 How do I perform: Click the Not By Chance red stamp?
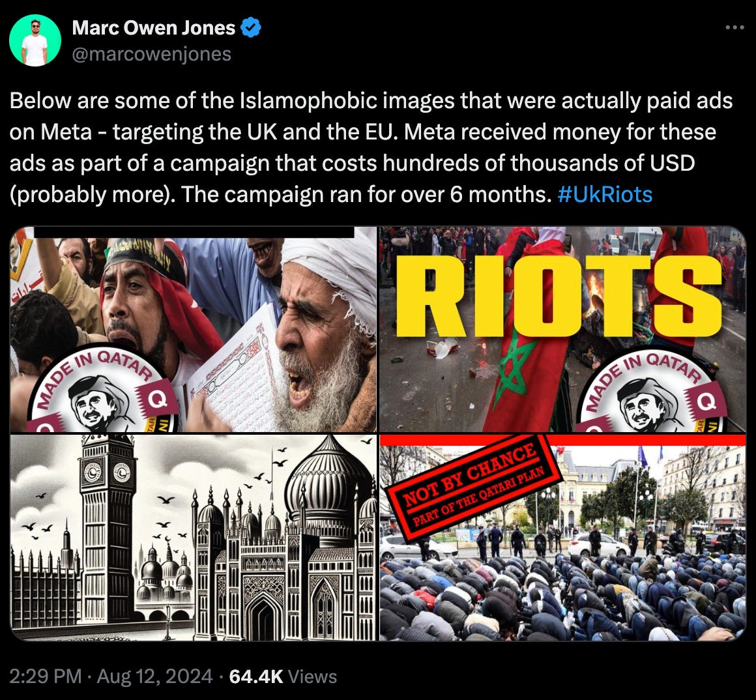click(x=473, y=487)
